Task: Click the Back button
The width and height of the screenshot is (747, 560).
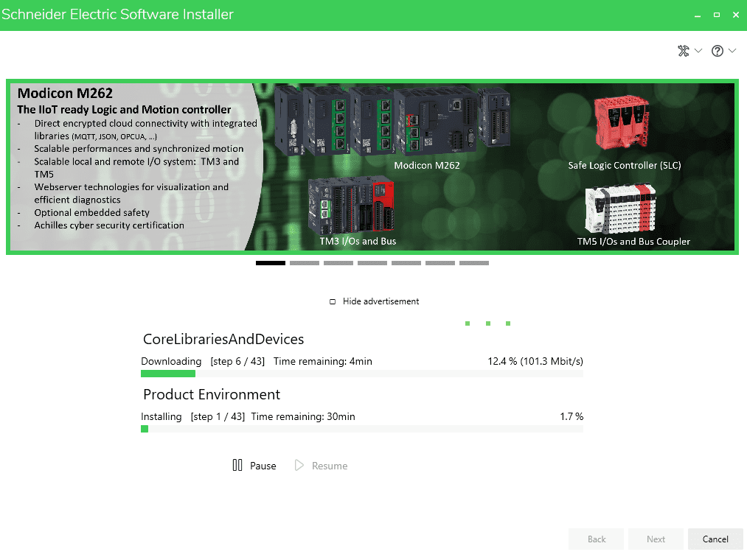Action: (596, 539)
